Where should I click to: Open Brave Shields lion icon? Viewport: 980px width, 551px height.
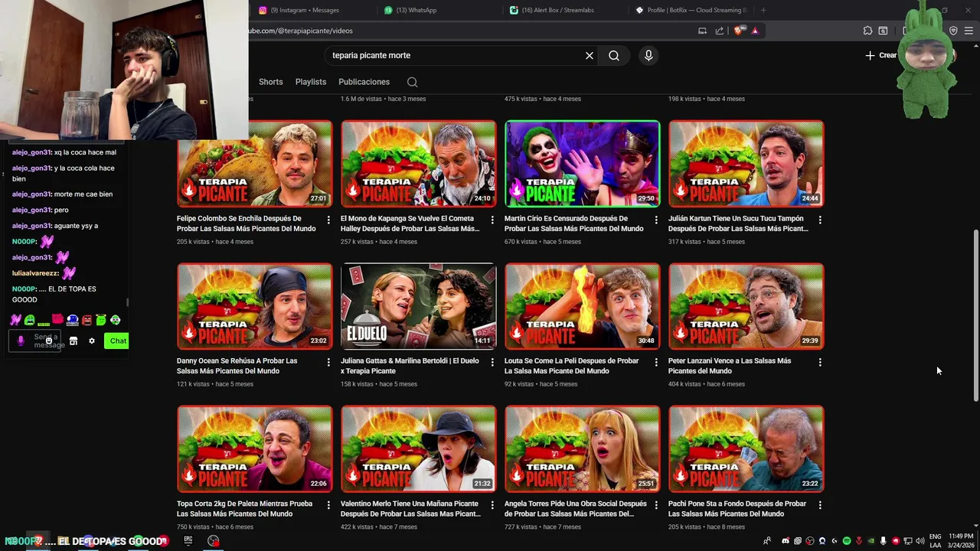click(738, 31)
